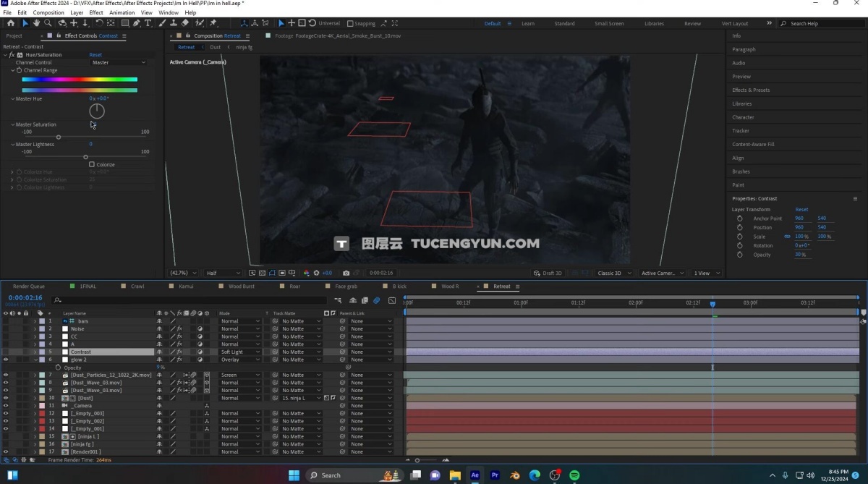Select the Hand tool
Image resolution: width=868 pixels, height=484 pixels.
[36, 23]
